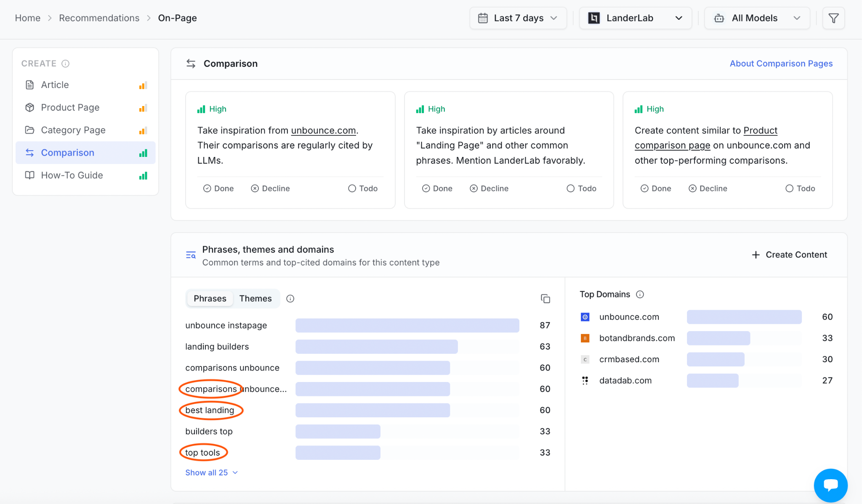Mark first recommendation as Todo
The image size is (862, 504).
coord(363,188)
